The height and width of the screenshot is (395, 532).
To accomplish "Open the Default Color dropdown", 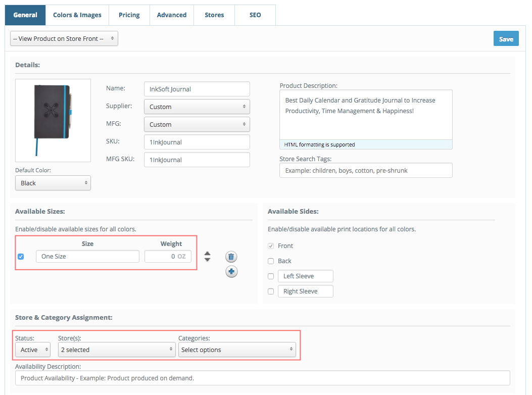I will click(53, 183).
